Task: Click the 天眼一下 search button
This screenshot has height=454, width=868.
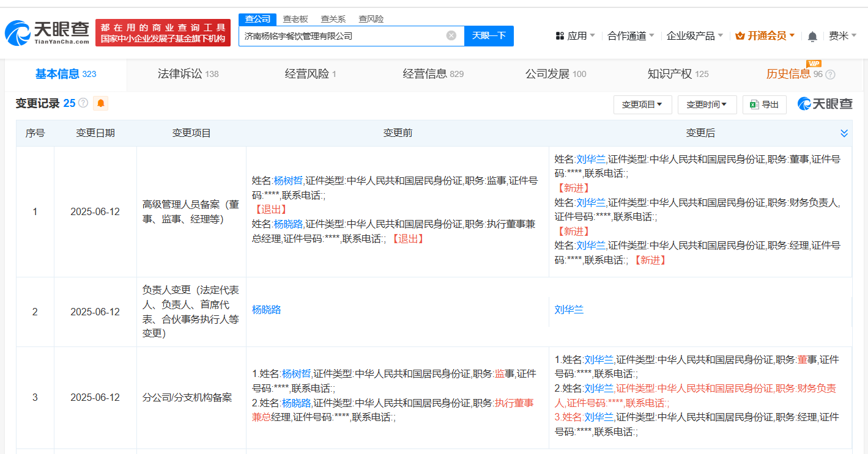Action: (489, 35)
